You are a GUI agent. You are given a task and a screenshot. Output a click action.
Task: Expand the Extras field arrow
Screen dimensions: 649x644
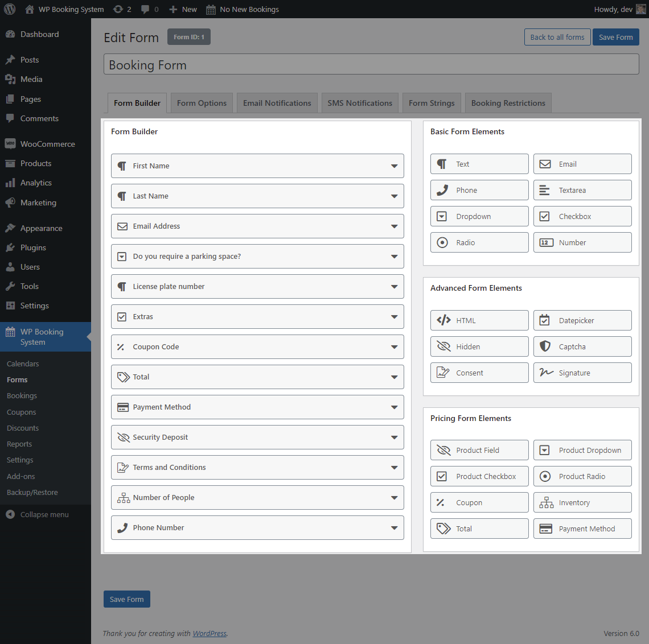pyautogui.click(x=394, y=317)
